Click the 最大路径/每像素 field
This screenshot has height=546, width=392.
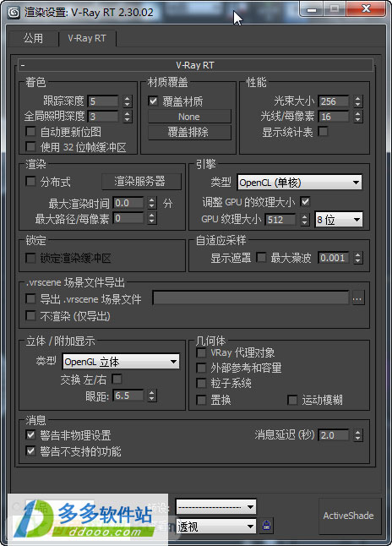pos(128,218)
